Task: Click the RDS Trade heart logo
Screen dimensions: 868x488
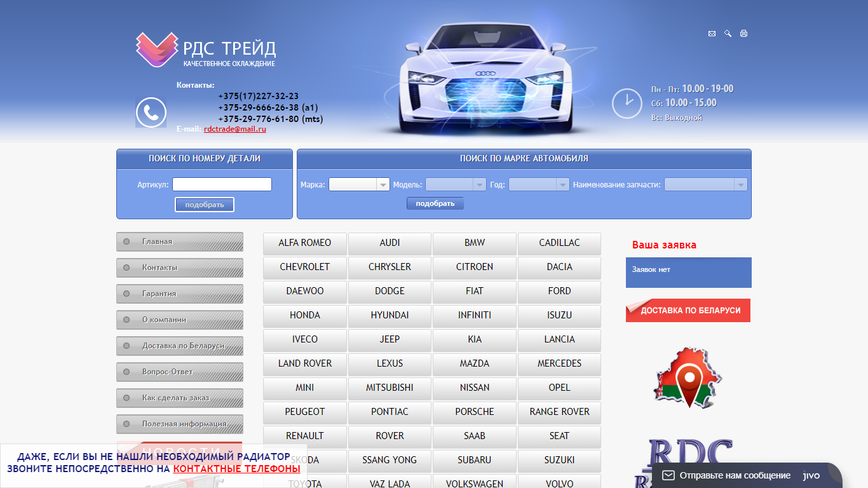Action: click(156, 50)
